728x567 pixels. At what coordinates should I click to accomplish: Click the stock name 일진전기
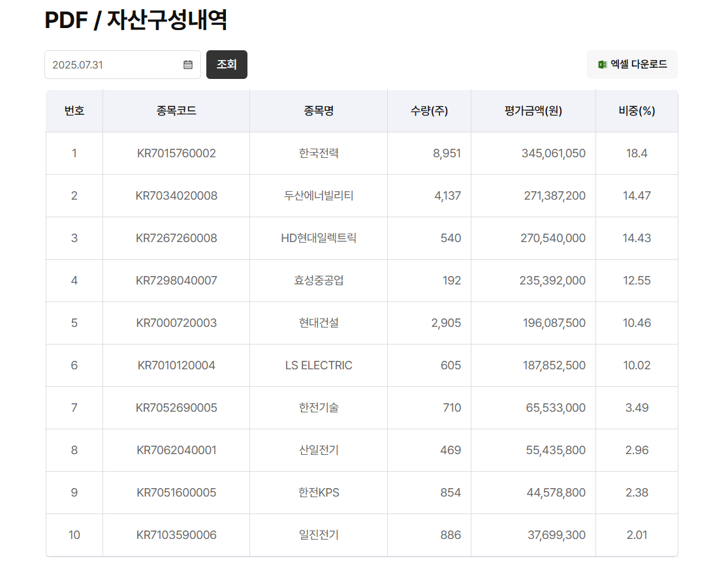tap(319, 535)
